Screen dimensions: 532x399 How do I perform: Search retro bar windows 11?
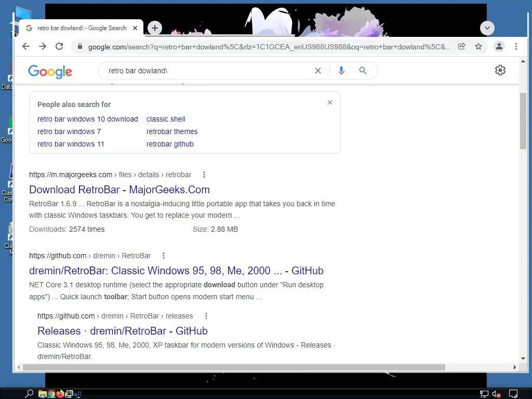tap(71, 144)
